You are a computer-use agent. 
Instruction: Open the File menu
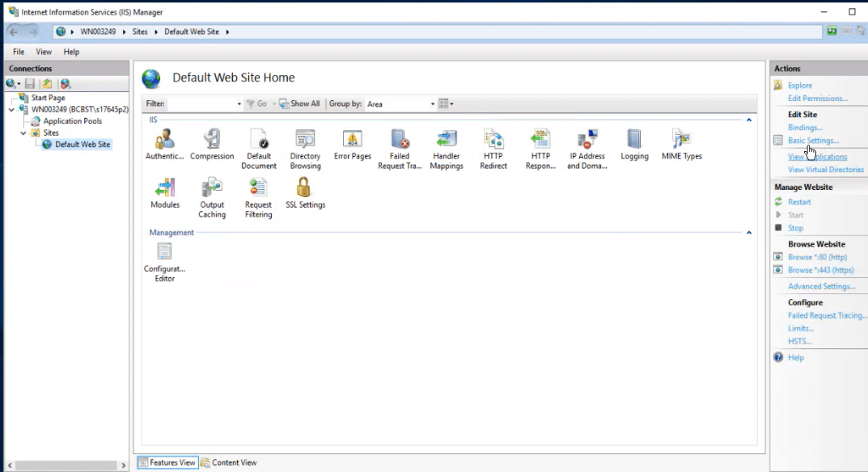pos(19,52)
